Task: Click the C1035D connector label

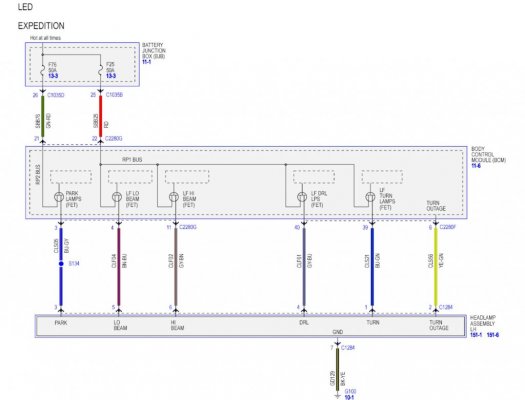Action: (56, 95)
